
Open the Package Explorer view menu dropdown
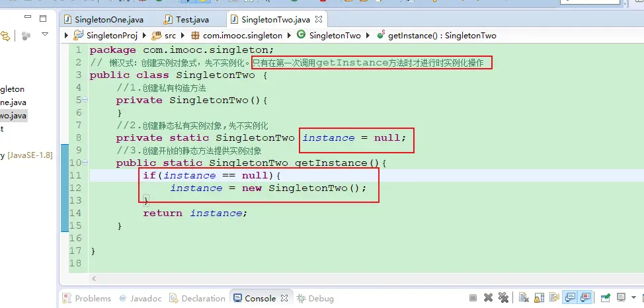pyautogui.click(x=45, y=34)
